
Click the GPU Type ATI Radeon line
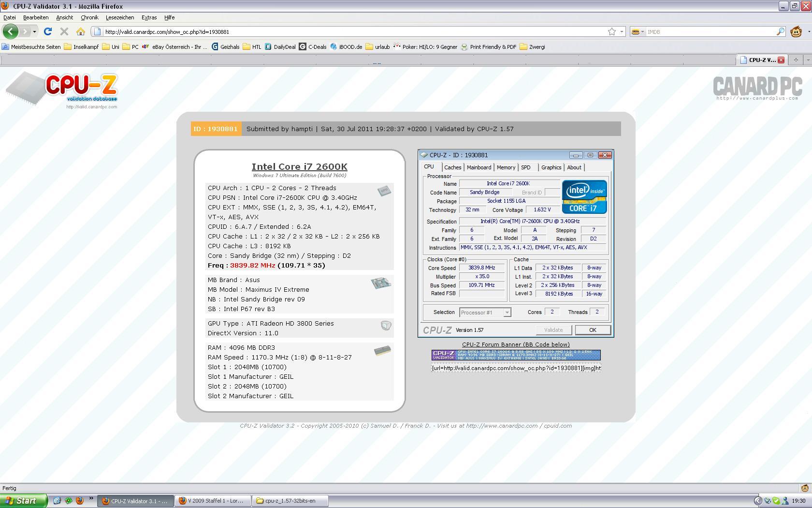pyautogui.click(x=271, y=323)
